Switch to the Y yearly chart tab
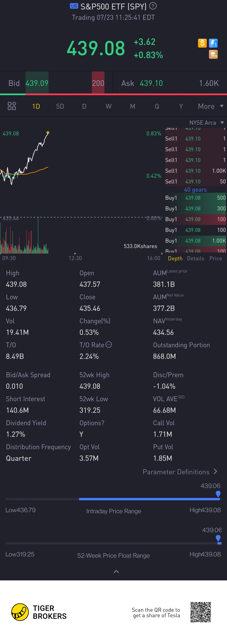The image size is (227, 644). 181,106
